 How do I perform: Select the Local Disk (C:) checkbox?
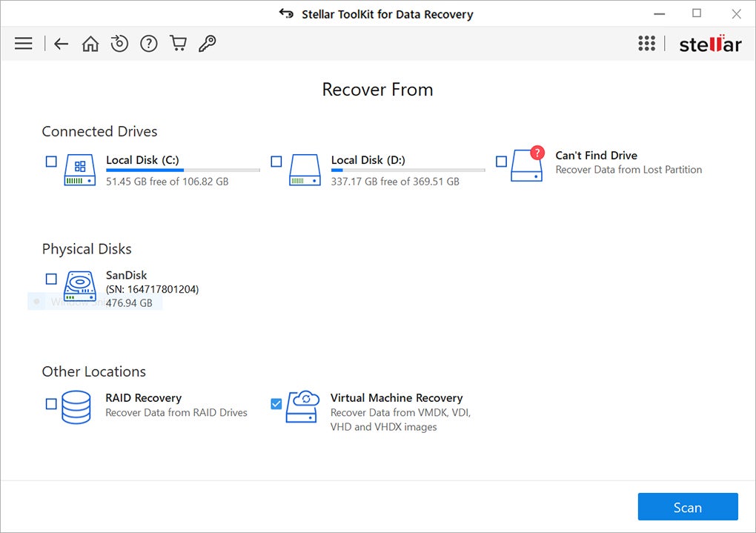[51, 161]
